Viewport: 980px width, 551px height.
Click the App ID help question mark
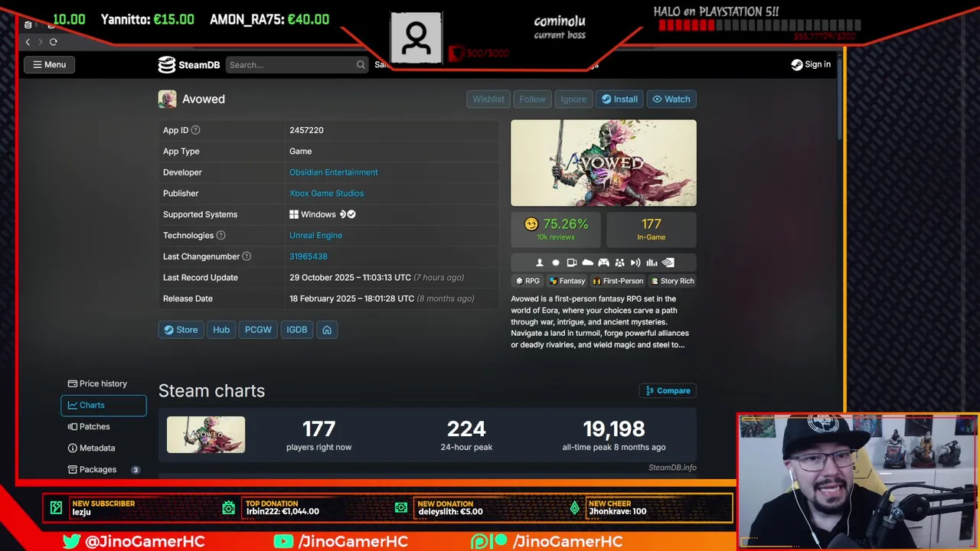(x=195, y=130)
